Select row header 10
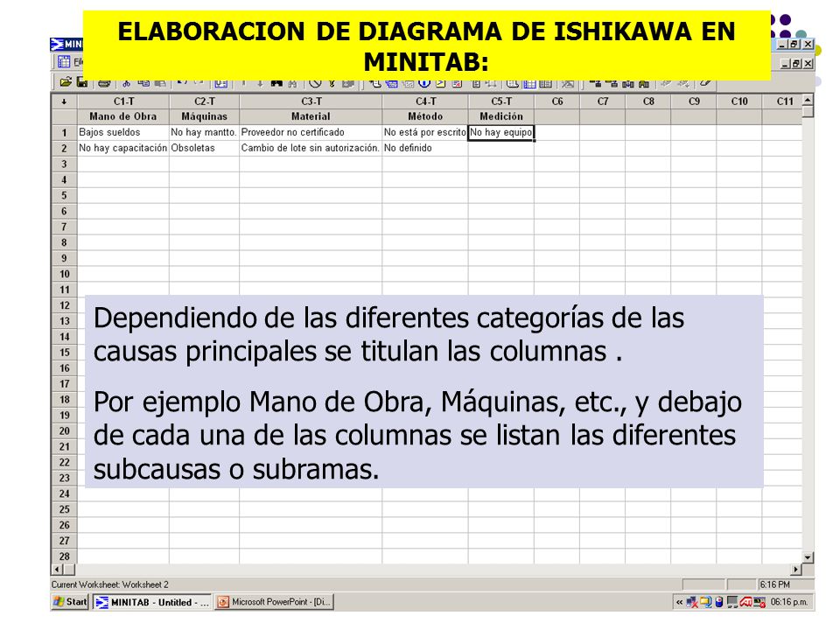The image size is (840, 630). [x=64, y=274]
